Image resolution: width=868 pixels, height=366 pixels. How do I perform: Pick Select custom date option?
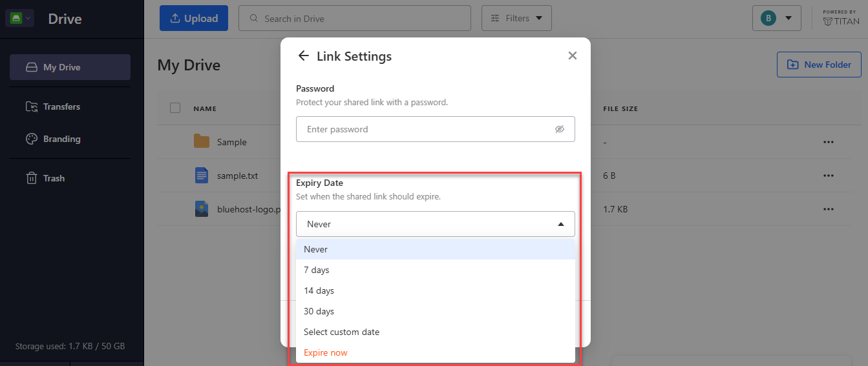[435, 332]
